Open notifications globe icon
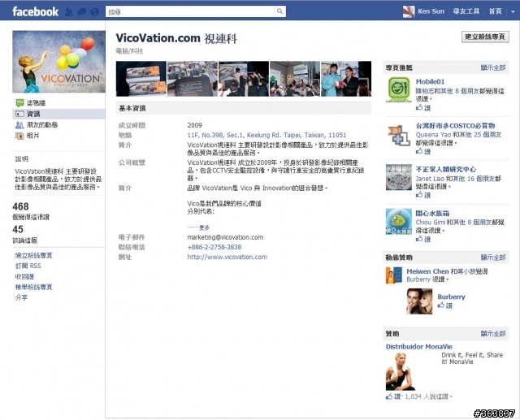The width and height of the screenshot is (520, 420). 94,12
